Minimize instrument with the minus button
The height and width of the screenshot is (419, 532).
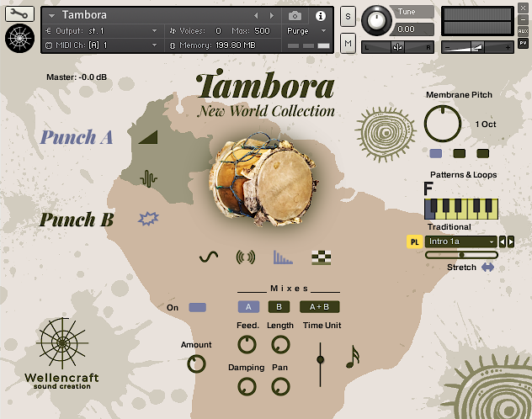[x=523, y=19]
